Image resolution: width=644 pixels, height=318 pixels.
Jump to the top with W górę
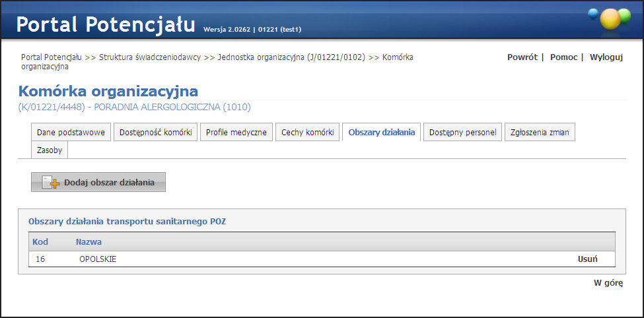pyautogui.click(x=608, y=283)
